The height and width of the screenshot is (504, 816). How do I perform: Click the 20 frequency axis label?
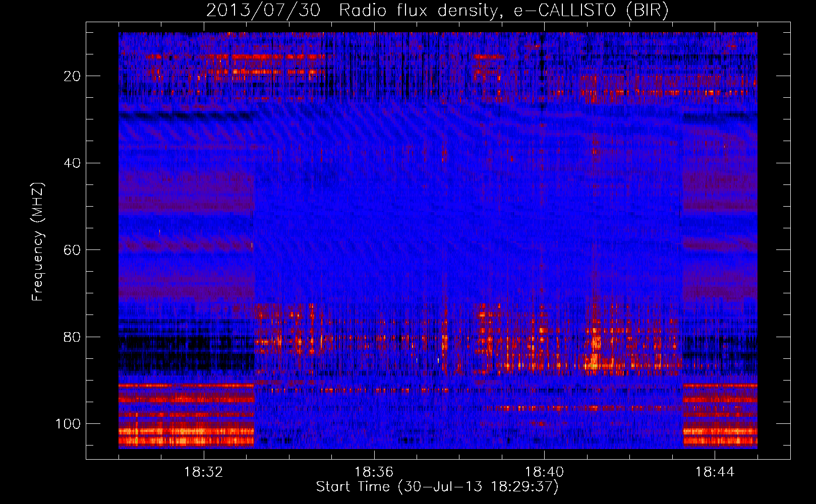[x=73, y=76]
